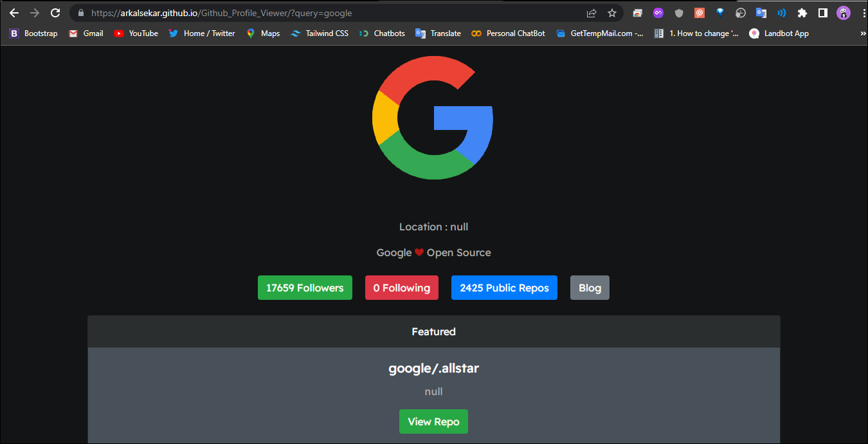Open the orange spiral lollipop extension
This screenshot has height=444, width=868.
(x=700, y=13)
